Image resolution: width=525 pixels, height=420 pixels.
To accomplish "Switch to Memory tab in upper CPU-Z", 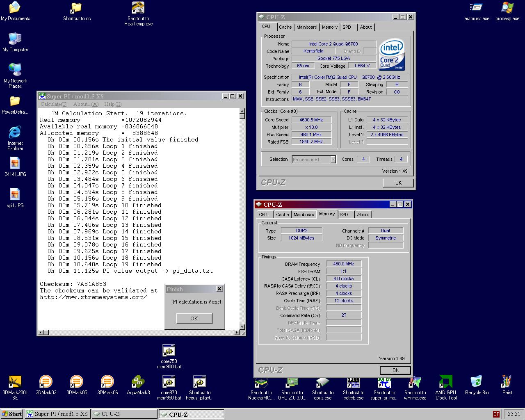I will 330,27.
